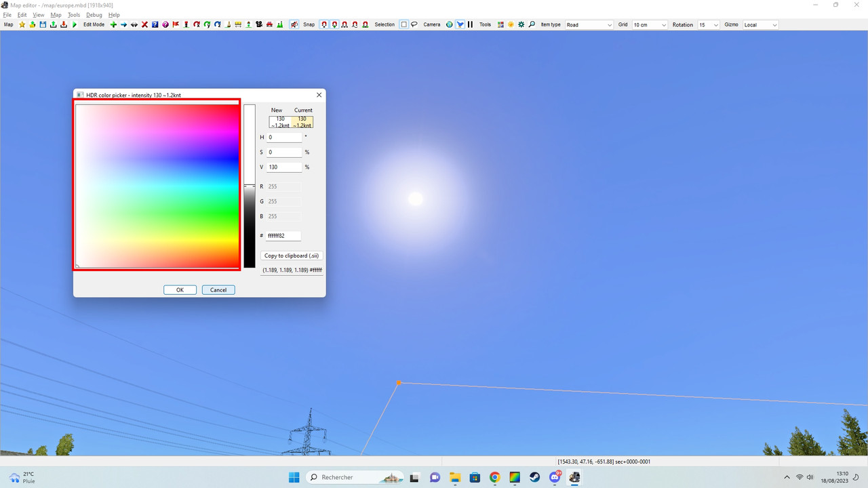Viewport: 868px width, 488px height.
Task: Click the H hue input field
Action: pyautogui.click(x=283, y=137)
